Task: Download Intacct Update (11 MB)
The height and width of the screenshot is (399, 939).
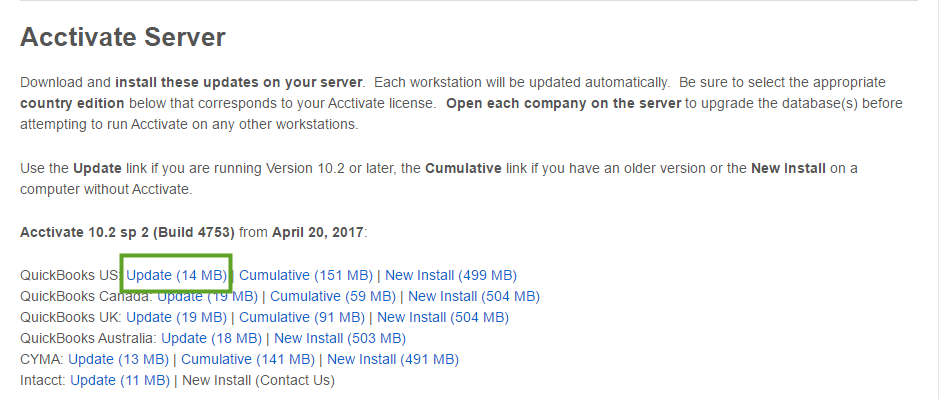Action: [120, 380]
